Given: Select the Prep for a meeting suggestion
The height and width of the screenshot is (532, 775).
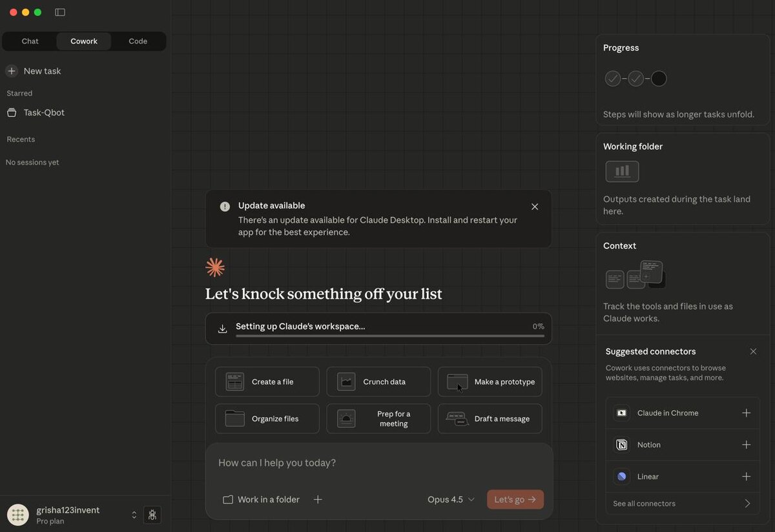Looking at the screenshot, I should click(x=378, y=418).
